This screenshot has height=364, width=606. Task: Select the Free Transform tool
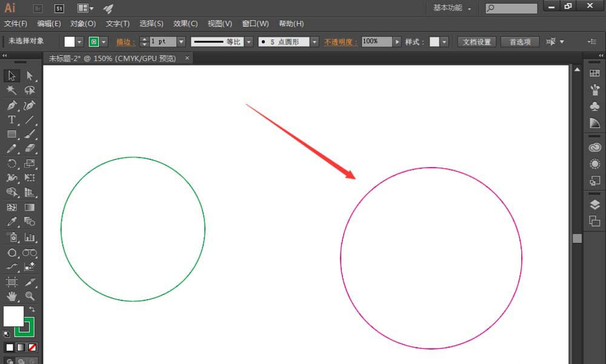pos(30,177)
